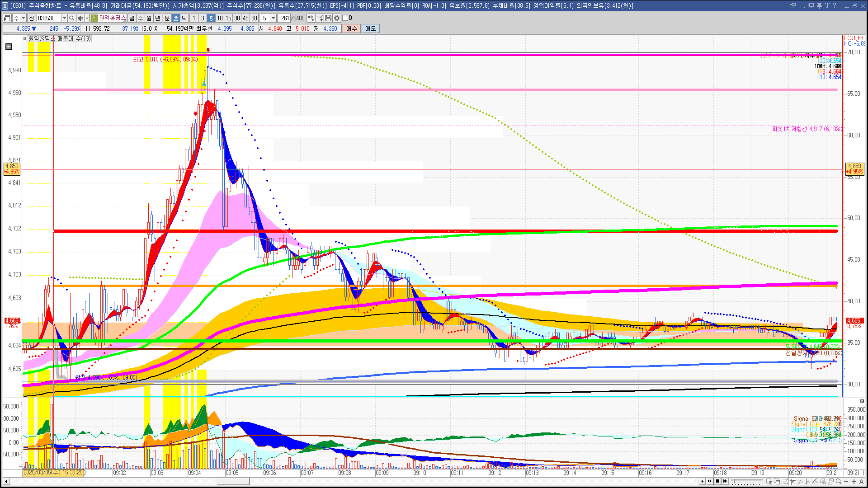Select the 10 interval tab
868x488 pixels.
tap(220, 18)
